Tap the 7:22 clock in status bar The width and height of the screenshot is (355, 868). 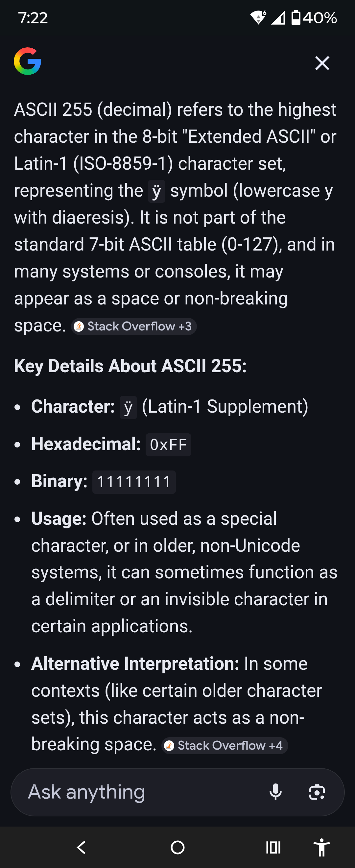point(33,17)
